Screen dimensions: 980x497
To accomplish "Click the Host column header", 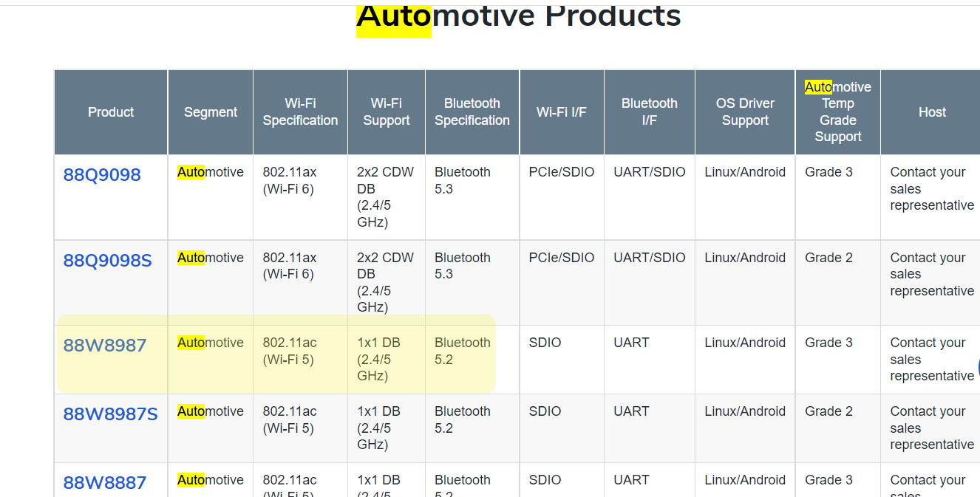I will 932,112.
